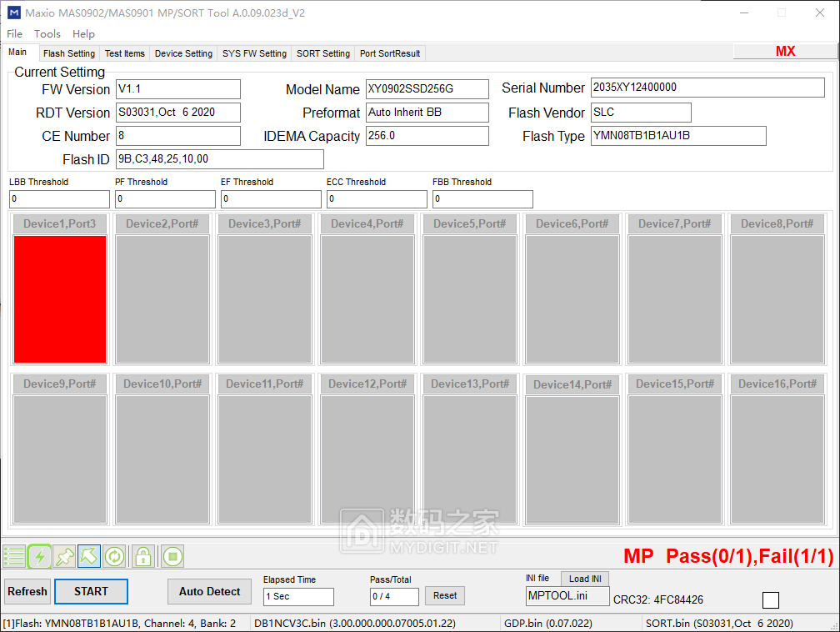Screen dimensions: 840x632
Task: Open the Device Setting tab
Action: [x=183, y=53]
